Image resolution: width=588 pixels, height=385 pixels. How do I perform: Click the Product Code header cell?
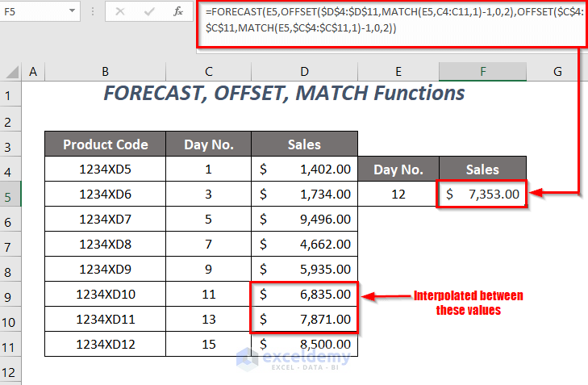pos(105,144)
